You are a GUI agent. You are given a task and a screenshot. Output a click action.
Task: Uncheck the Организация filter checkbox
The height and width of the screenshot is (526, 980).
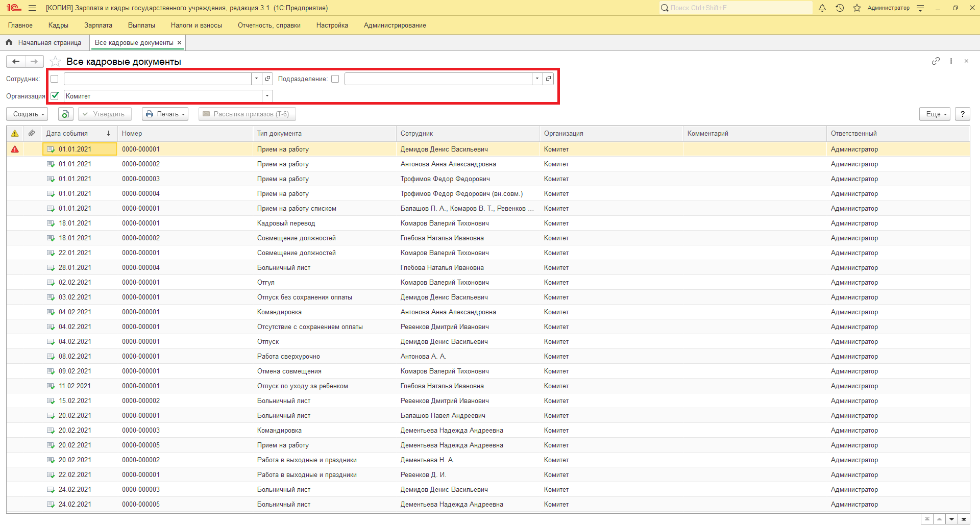click(55, 96)
